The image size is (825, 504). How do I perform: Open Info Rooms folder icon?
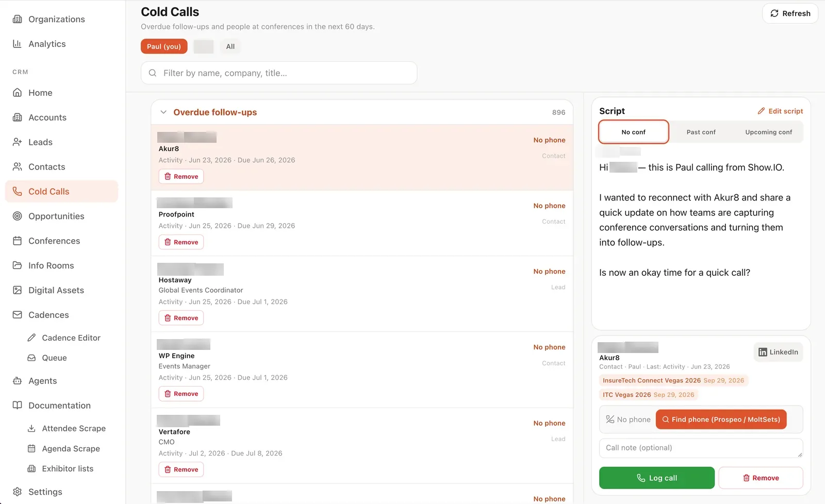click(x=18, y=265)
